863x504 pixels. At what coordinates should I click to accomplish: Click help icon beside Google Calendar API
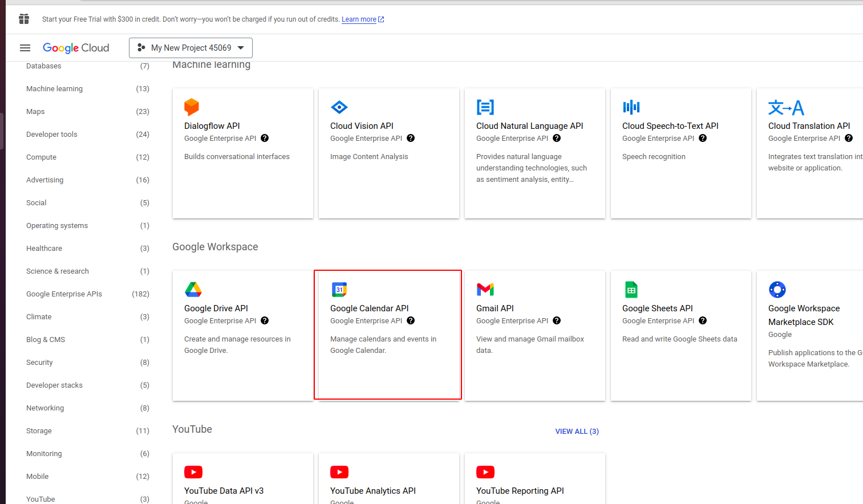[411, 321]
